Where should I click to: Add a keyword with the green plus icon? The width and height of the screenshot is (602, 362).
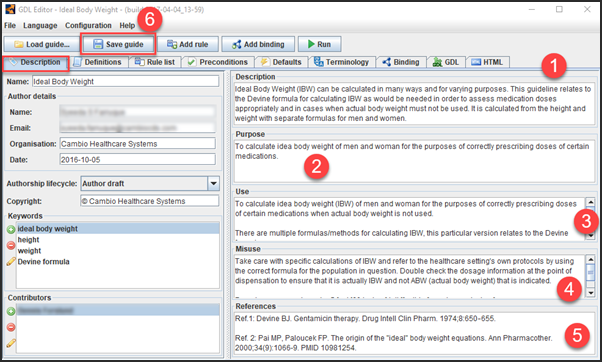(11, 230)
